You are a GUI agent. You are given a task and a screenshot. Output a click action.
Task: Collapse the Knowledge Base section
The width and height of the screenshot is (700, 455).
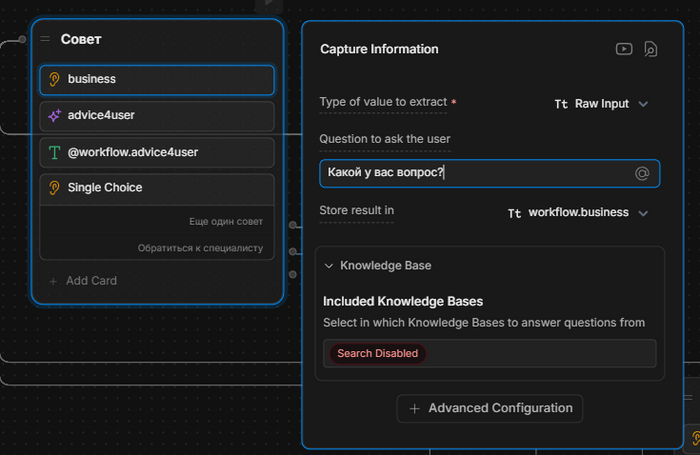point(329,266)
